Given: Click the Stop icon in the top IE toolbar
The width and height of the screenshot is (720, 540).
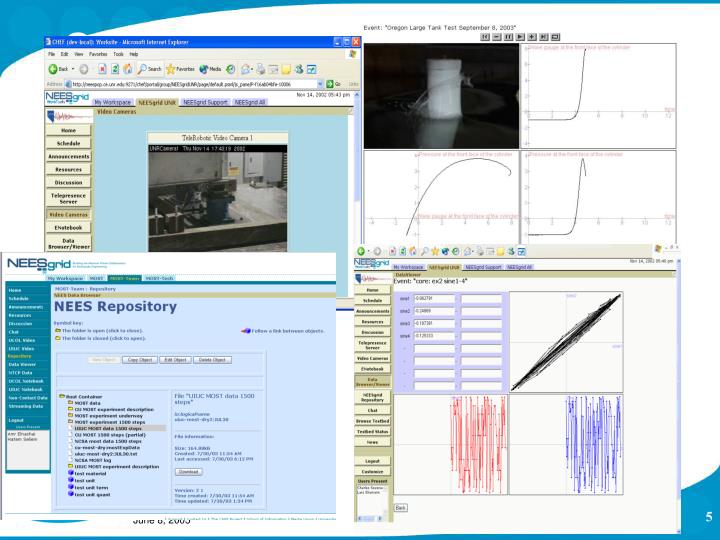Looking at the screenshot, I should pyautogui.click(x=102, y=69).
